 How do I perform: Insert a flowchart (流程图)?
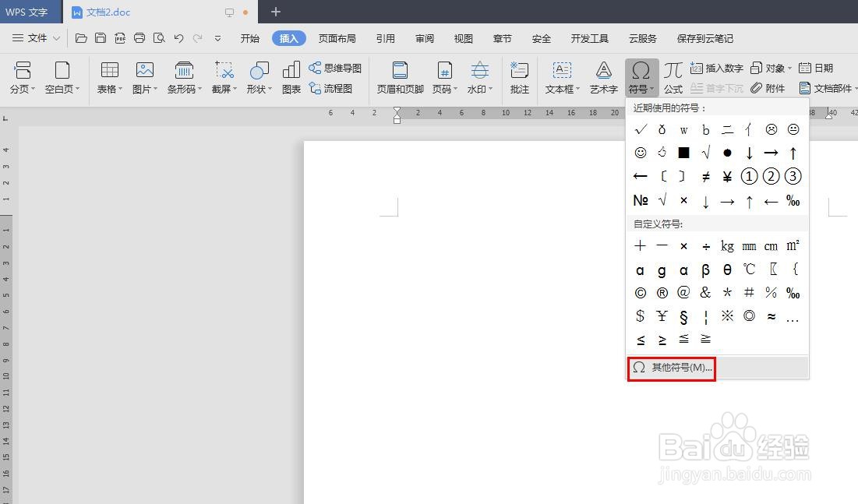(x=331, y=88)
